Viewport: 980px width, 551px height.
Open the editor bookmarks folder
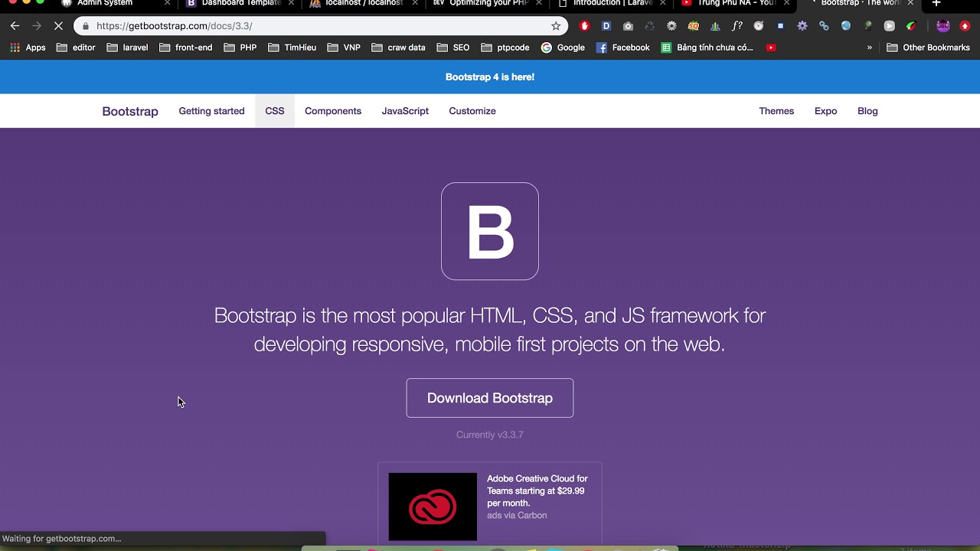point(76,47)
